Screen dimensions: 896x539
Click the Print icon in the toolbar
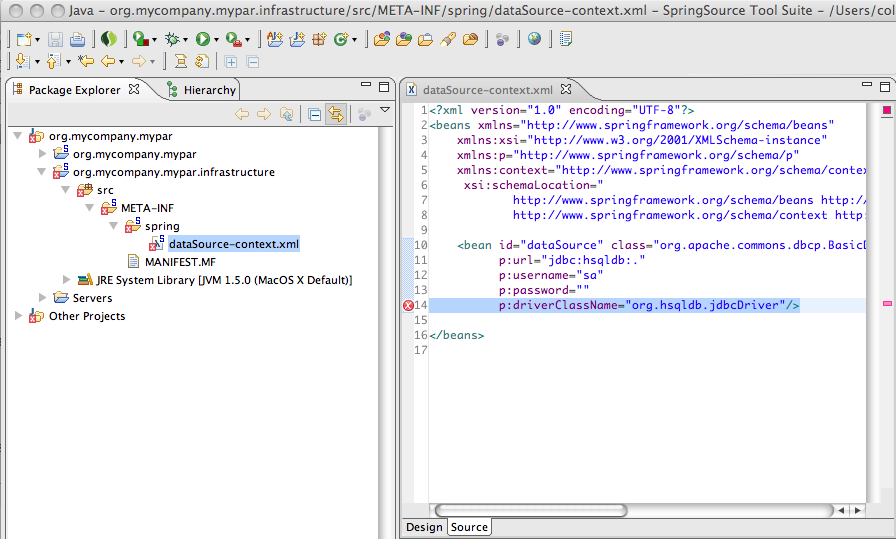click(77, 39)
